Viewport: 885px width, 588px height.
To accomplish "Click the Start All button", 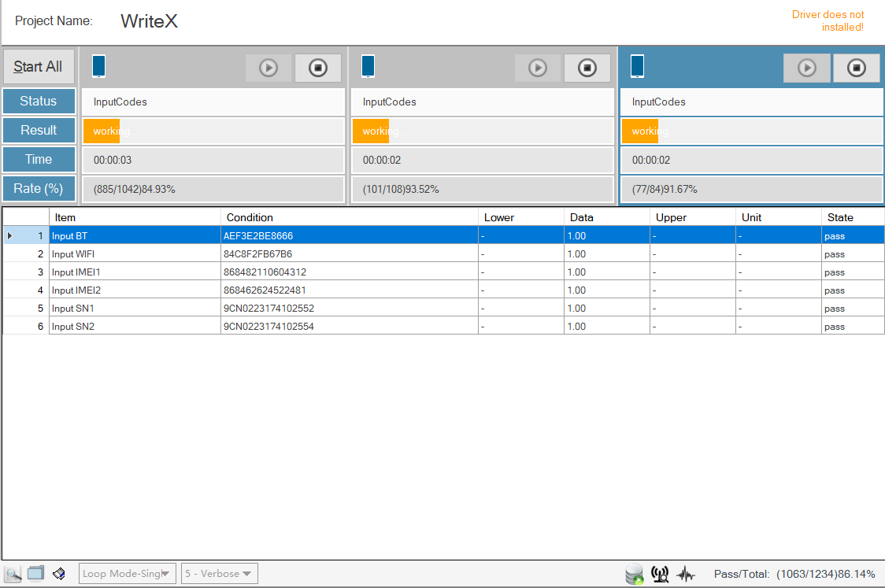I will click(x=39, y=67).
